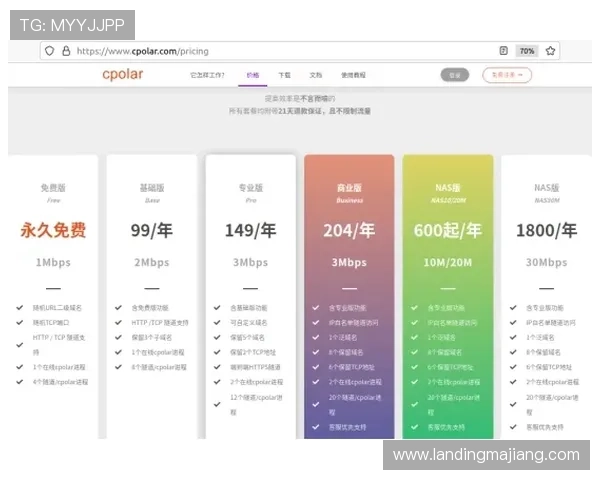Click the padlock site security icon

click(66, 51)
